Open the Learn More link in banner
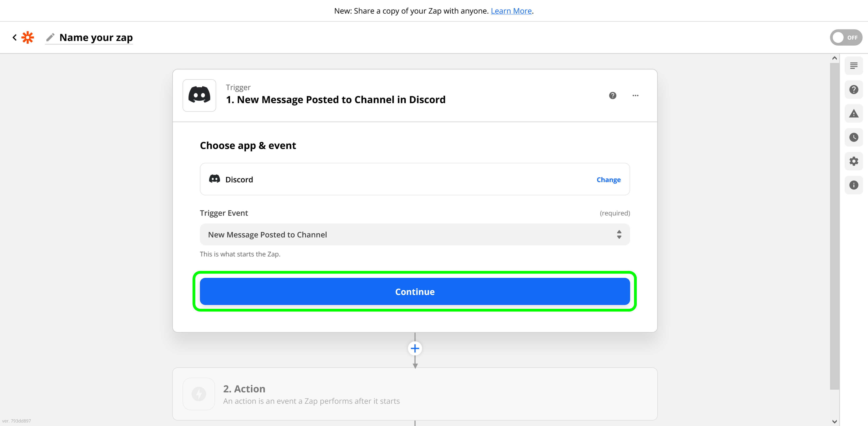This screenshot has width=868, height=426. click(x=511, y=11)
